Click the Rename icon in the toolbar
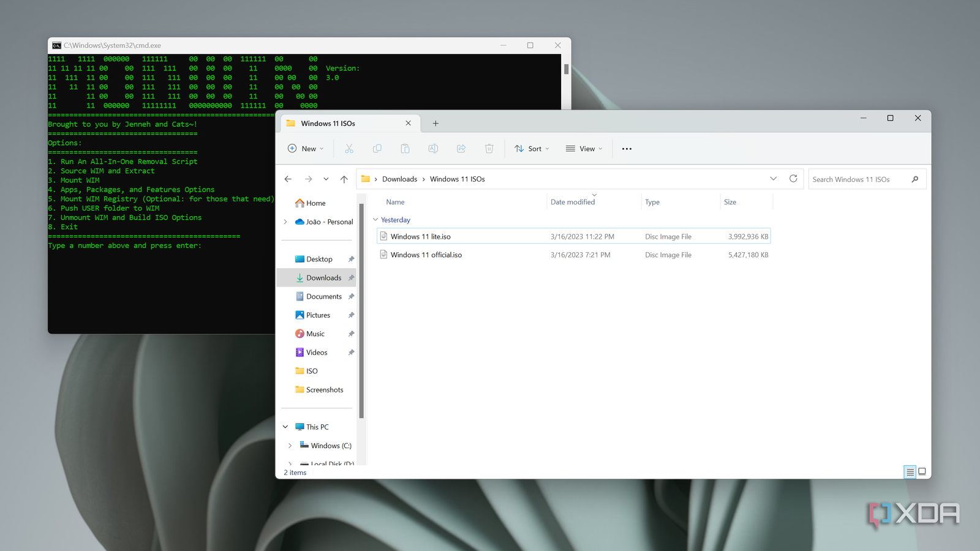980x551 pixels. [x=433, y=148]
